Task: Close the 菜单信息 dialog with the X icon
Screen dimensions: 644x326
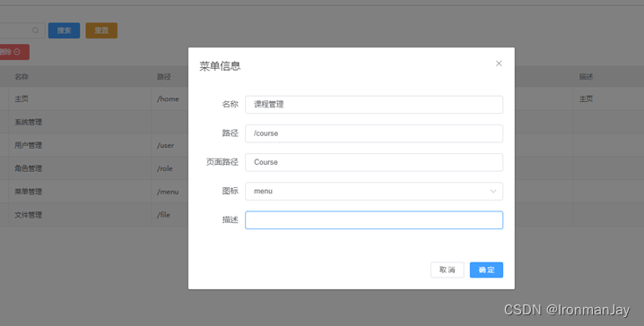Action: pyautogui.click(x=499, y=64)
